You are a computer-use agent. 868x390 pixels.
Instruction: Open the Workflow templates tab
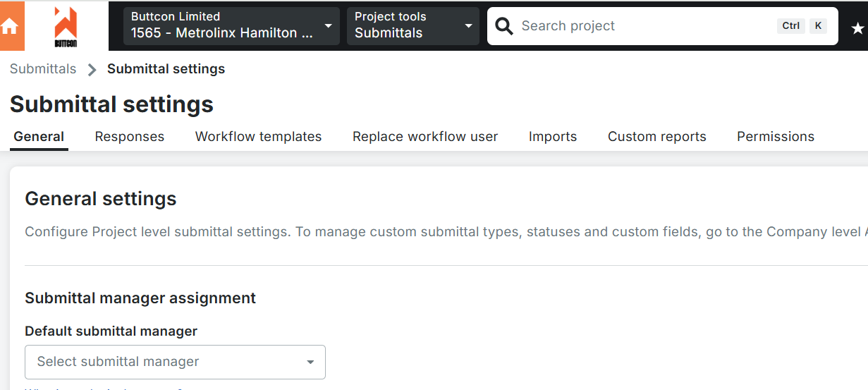(258, 137)
